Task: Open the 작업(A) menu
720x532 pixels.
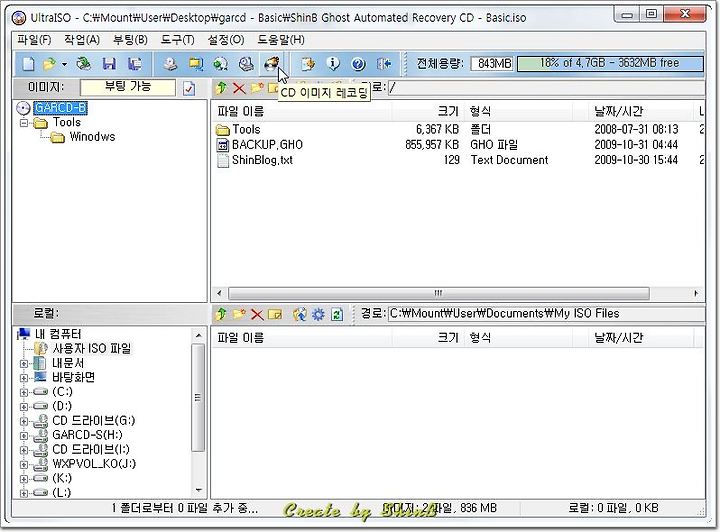Action: coord(82,40)
